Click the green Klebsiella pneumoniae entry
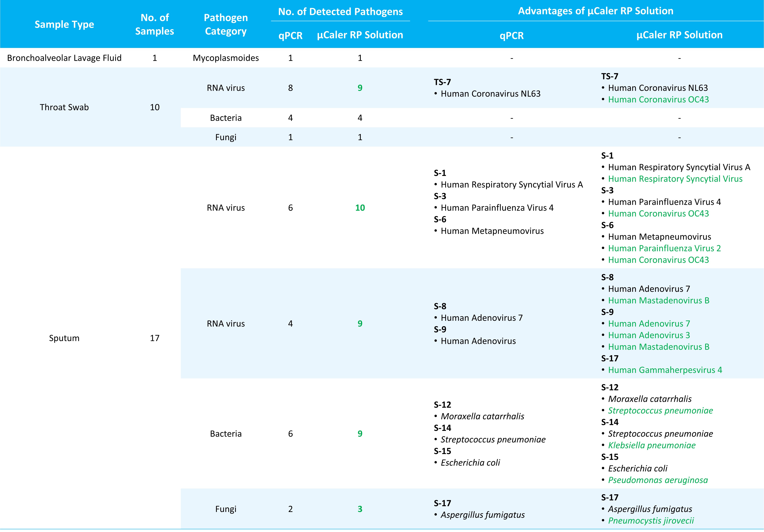 click(651, 445)
